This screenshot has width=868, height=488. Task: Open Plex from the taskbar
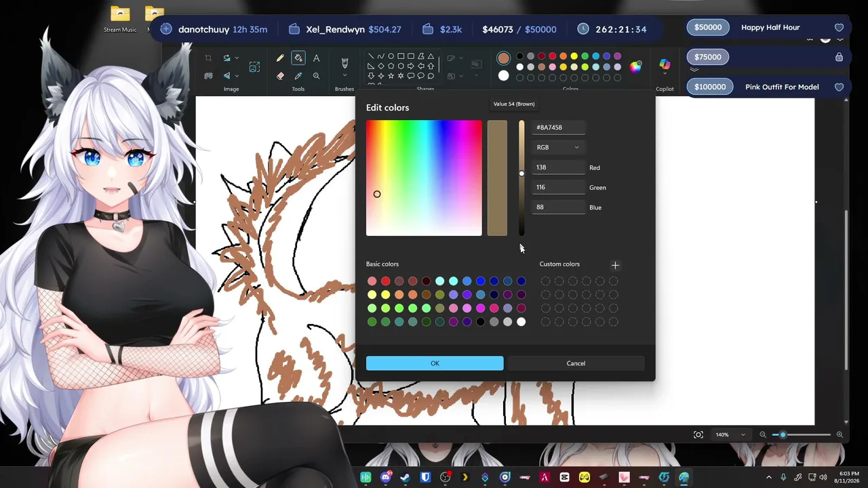465,477
